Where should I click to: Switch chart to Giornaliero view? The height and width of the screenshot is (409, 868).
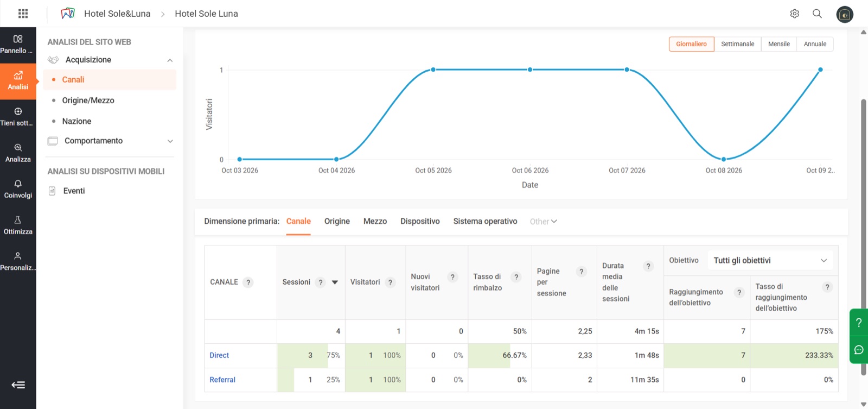[691, 44]
